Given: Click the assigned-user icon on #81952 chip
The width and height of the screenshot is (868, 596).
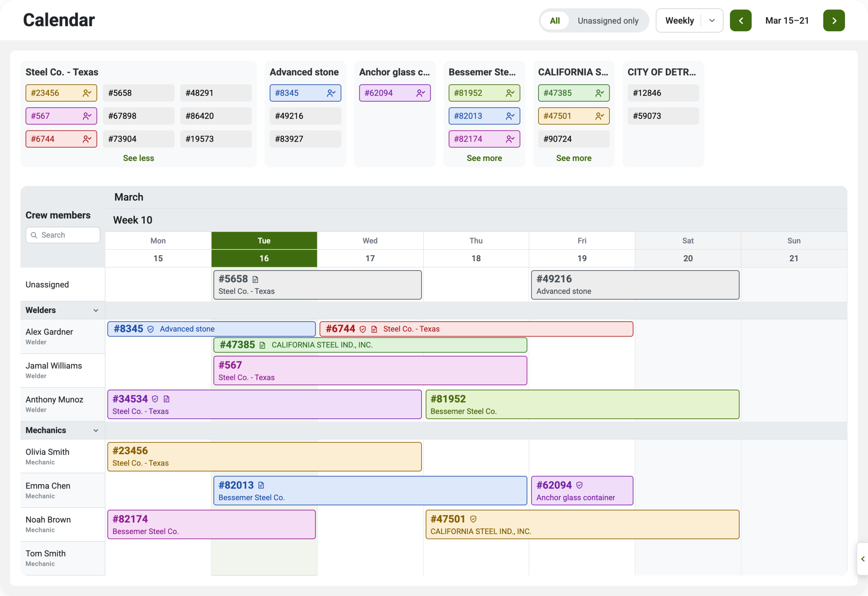Looking at the screenshot, I should pos(510,93).
